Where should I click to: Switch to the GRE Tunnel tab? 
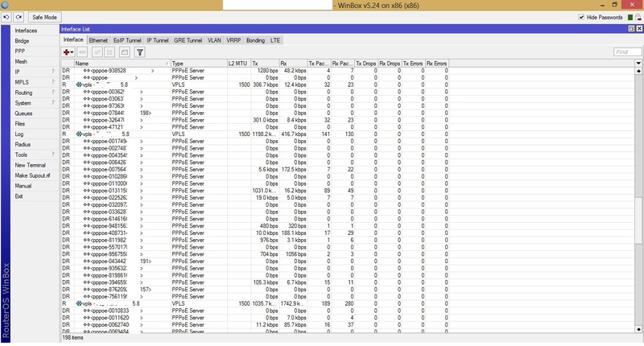pos(188,40)
